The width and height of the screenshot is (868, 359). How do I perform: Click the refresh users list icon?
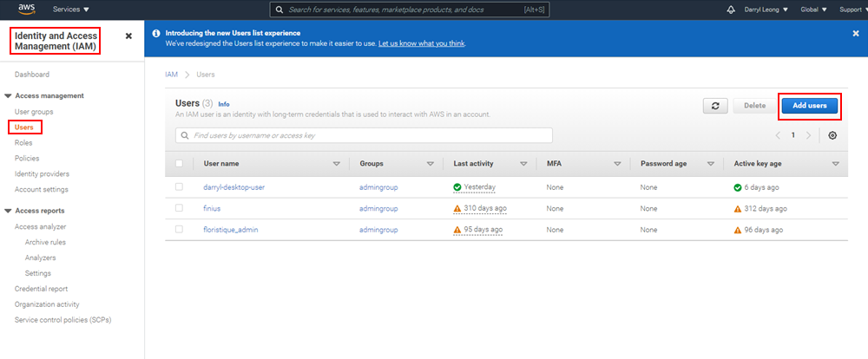click(x=715, y=106)
